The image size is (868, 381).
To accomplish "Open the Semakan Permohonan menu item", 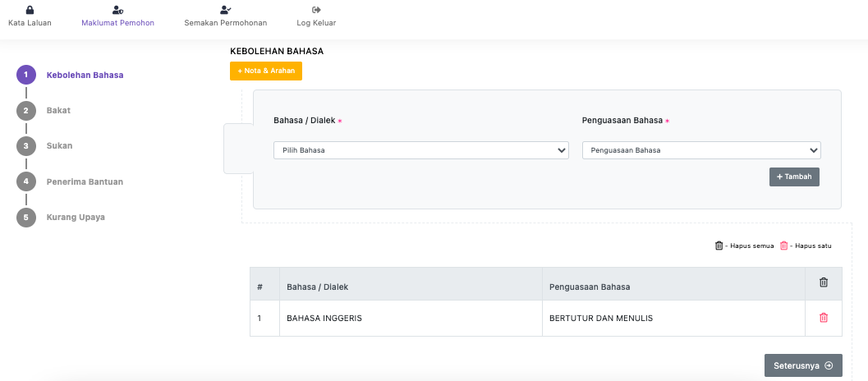I will tap(226, 23).
